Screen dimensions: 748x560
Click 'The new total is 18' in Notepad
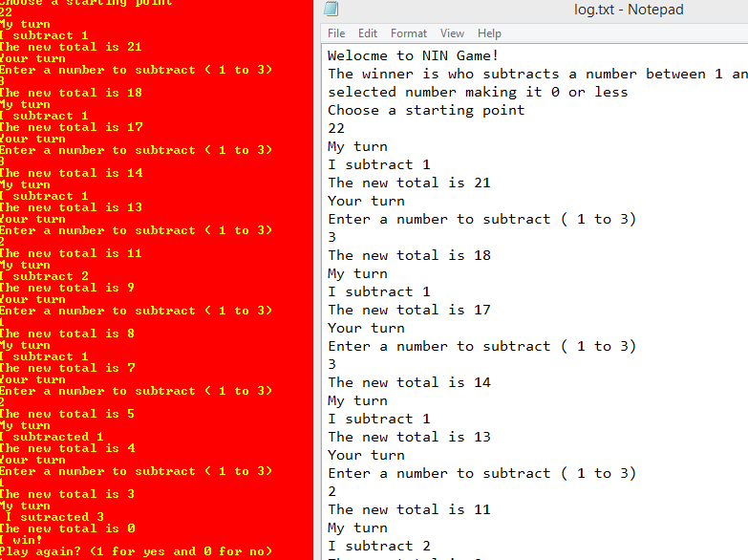pyautogui.click(x=409, y=255)
